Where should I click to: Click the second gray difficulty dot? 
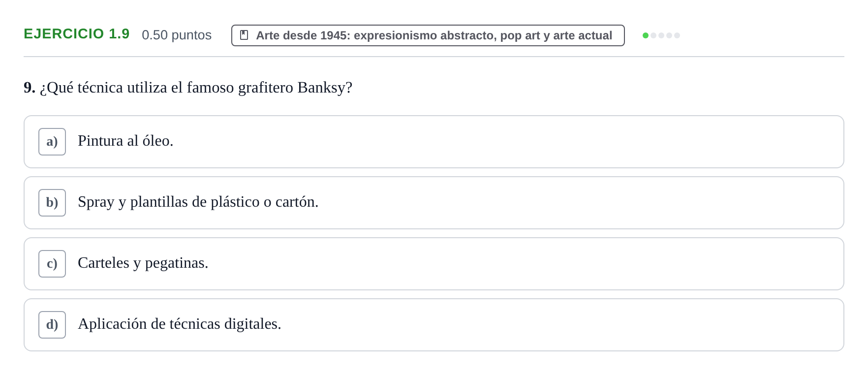click(661, 35)
